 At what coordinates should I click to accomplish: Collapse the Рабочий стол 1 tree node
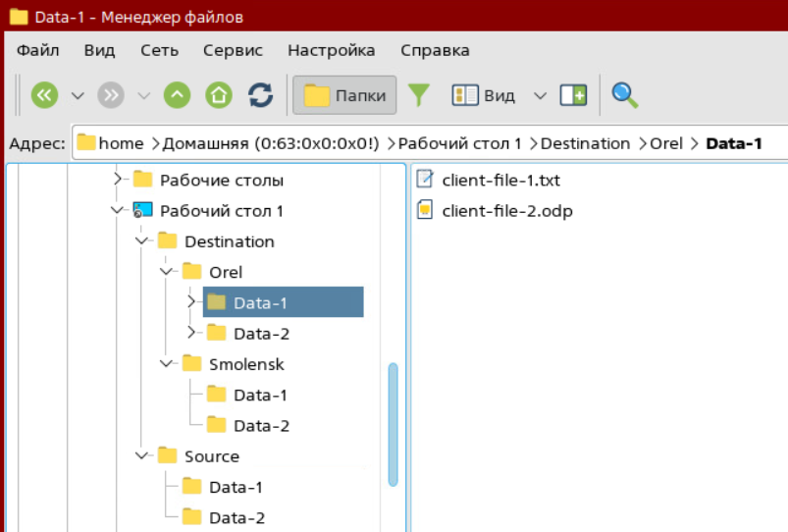click(x=117, y=210)
